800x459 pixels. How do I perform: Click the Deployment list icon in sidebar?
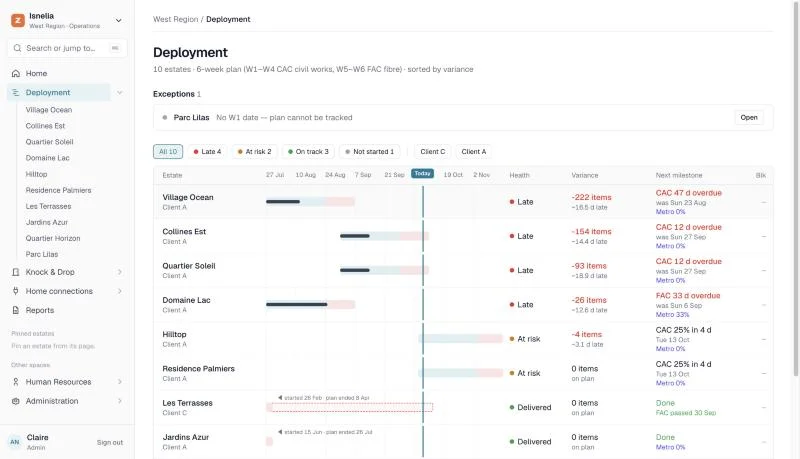[16, 92]
